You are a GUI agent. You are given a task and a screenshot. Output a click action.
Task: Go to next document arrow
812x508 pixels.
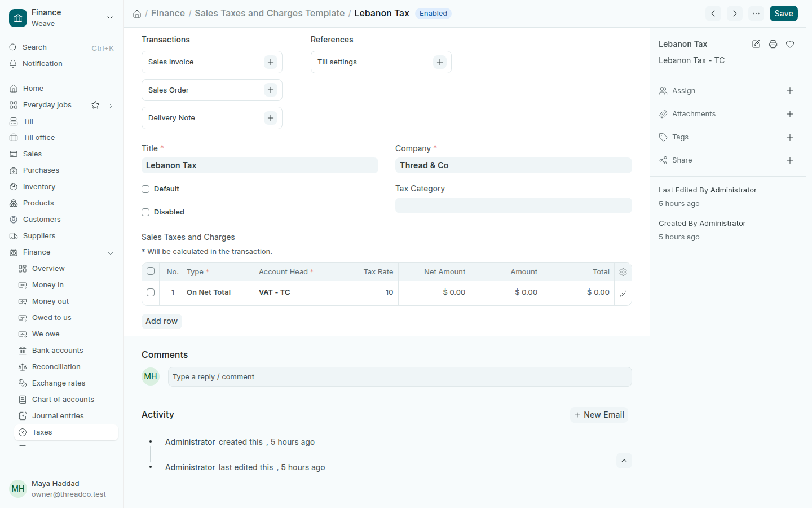tap(735, 14)
